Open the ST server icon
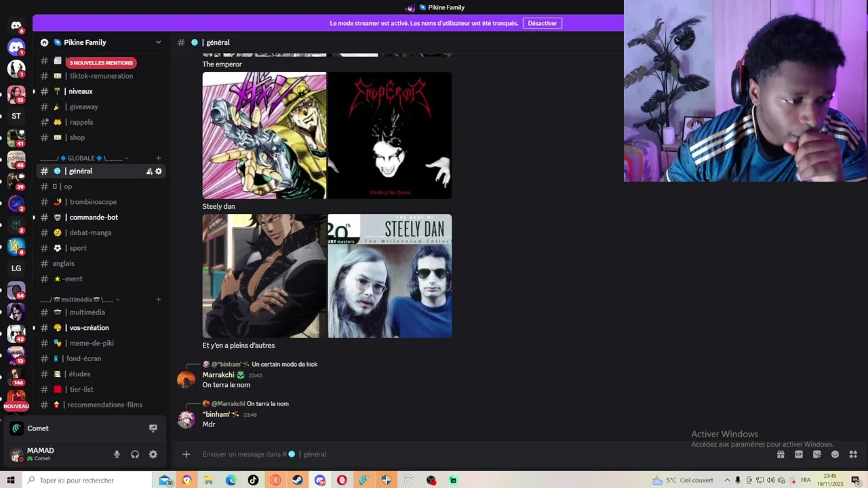The width and height of the screenshot is (868, 488). coord(16,116)
